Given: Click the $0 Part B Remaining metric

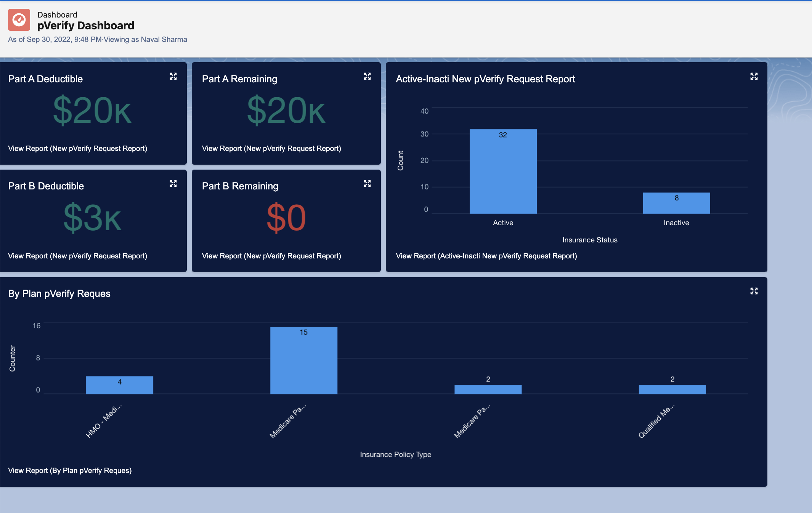Looking at the screenshot, I should 286,218.
